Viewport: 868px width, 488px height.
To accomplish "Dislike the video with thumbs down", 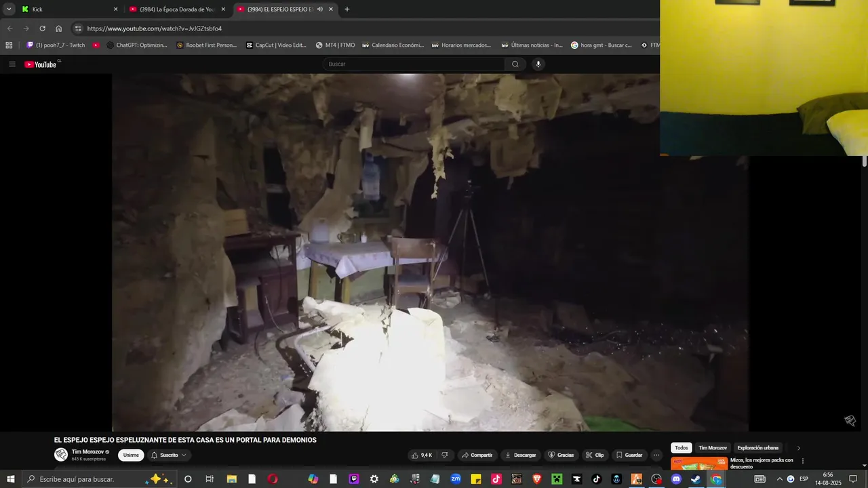I will 445,455.
